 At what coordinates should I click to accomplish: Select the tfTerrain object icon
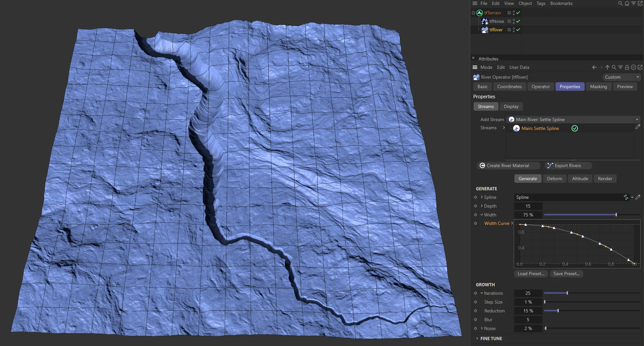(x=479, y=13)
